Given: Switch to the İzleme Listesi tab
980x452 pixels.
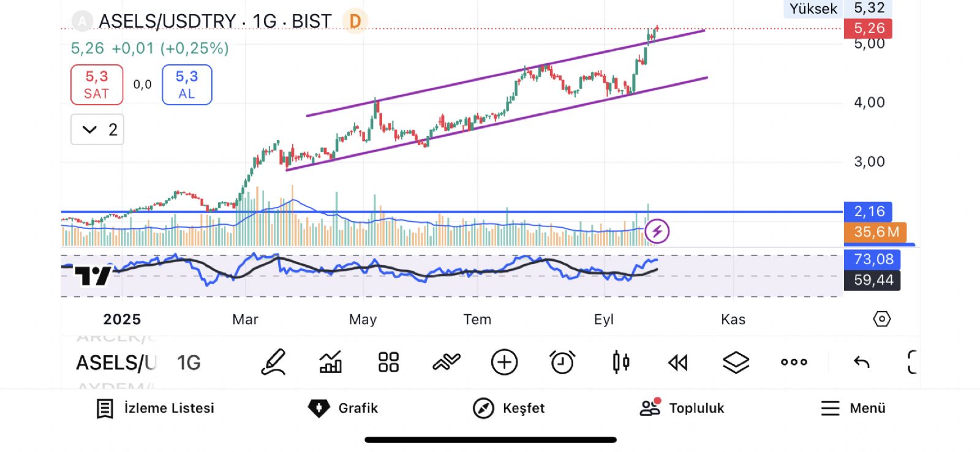Looking at the screenshot, I should coord(156,408).
